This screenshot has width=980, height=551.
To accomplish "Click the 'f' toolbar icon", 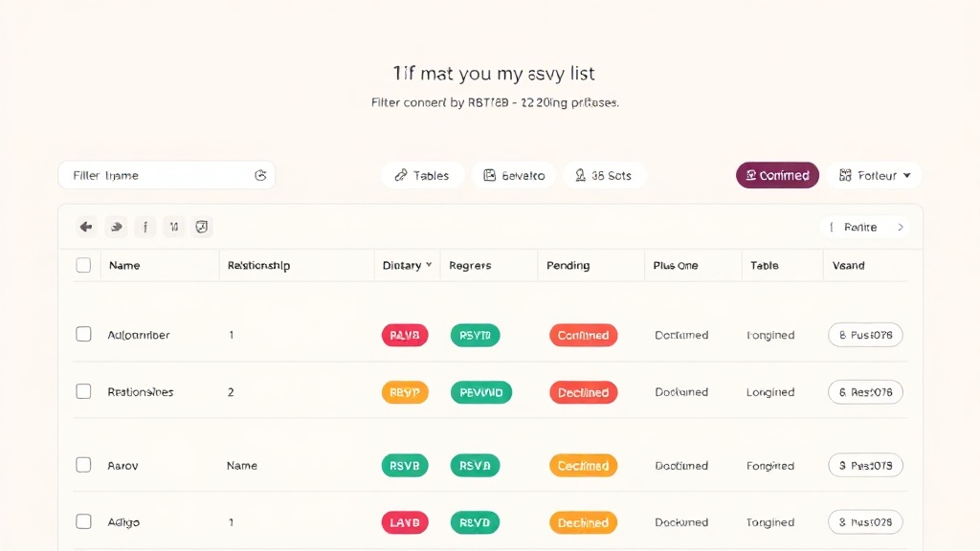I will [x=145, y=227].
